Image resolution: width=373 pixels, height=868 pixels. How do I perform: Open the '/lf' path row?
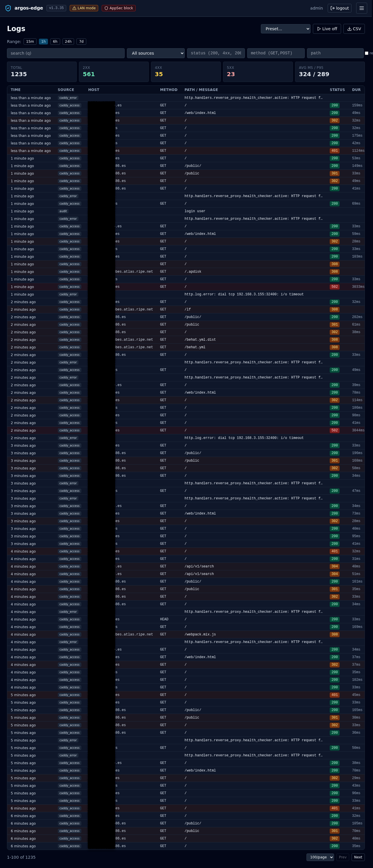click(x=186, y=309)
